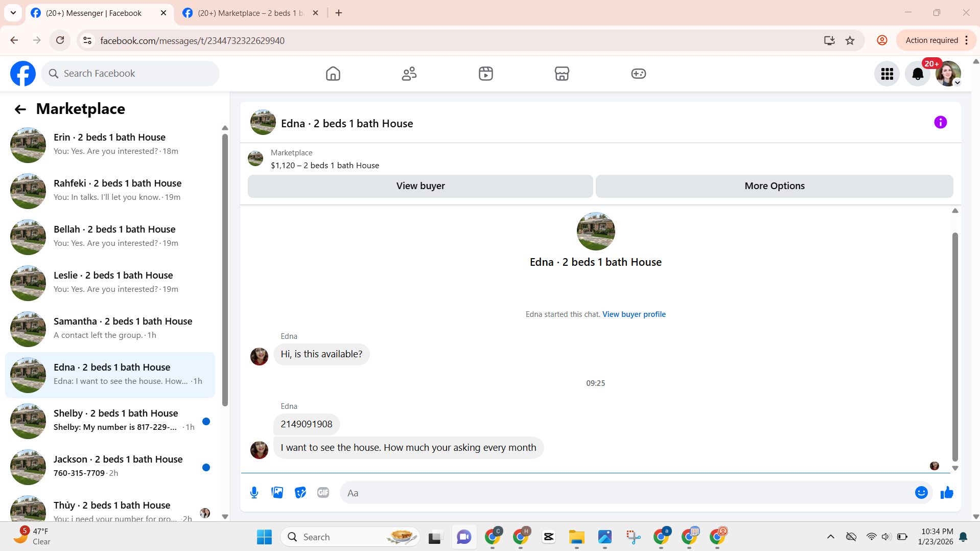The width and height of the screenshot is (980, 551).
Task: Open Snipping Tool from taskbar
Action: (633, 537)
